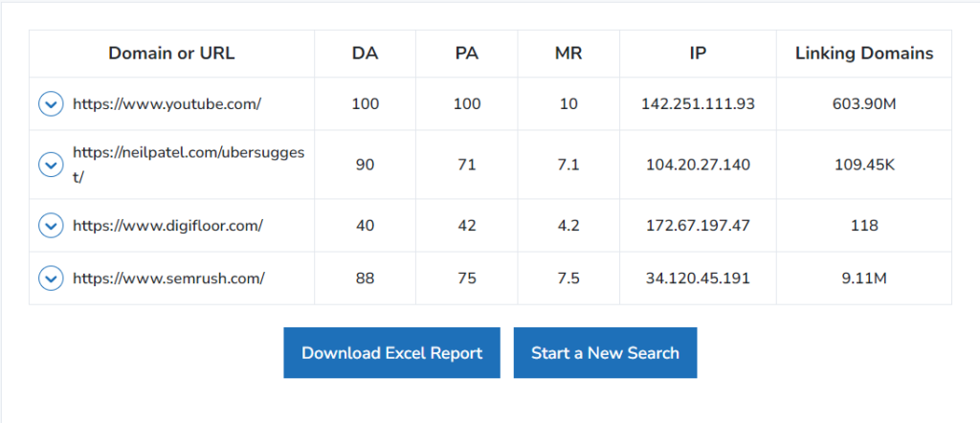Image resolution: width=980 pixels, height=423 pixels.
Task: Click DA value 90 for neilpatel
Action: [365, 165]
